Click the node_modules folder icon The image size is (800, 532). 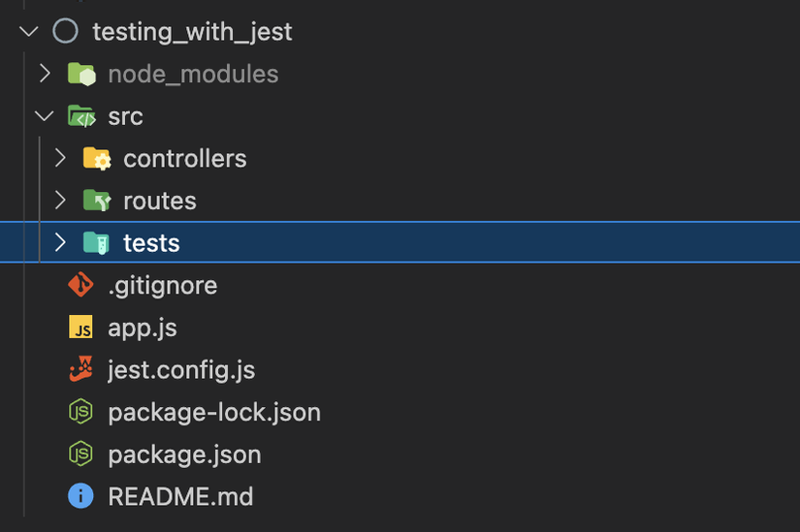[x=80, y=74]
